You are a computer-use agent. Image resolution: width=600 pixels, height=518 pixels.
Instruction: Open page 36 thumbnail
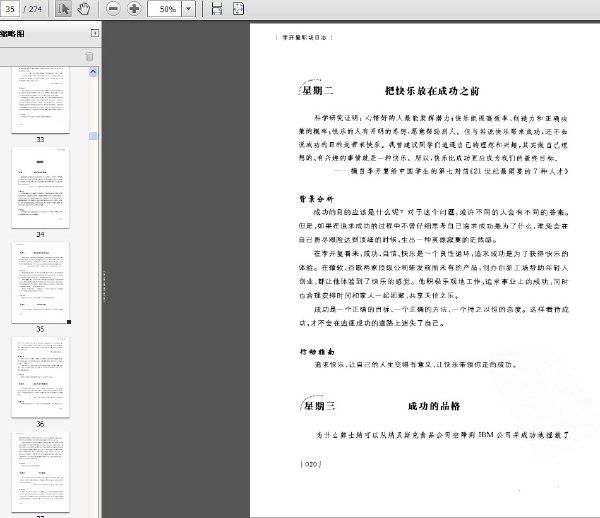[41, 377]
